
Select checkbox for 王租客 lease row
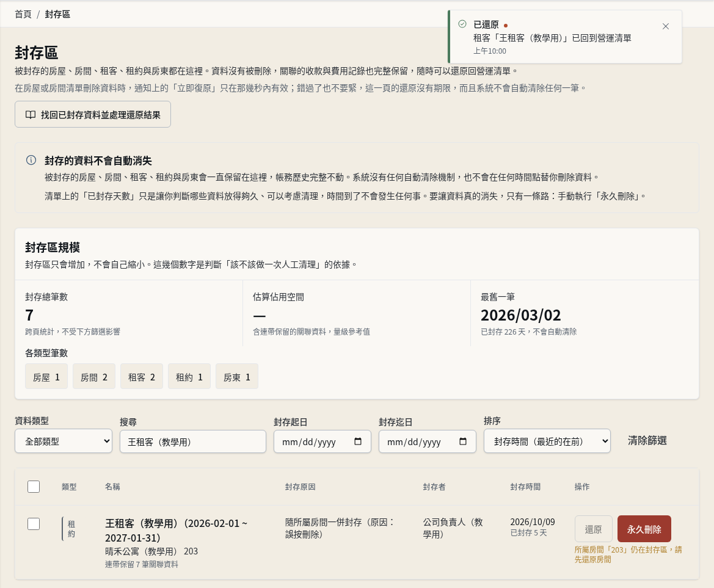34,524
